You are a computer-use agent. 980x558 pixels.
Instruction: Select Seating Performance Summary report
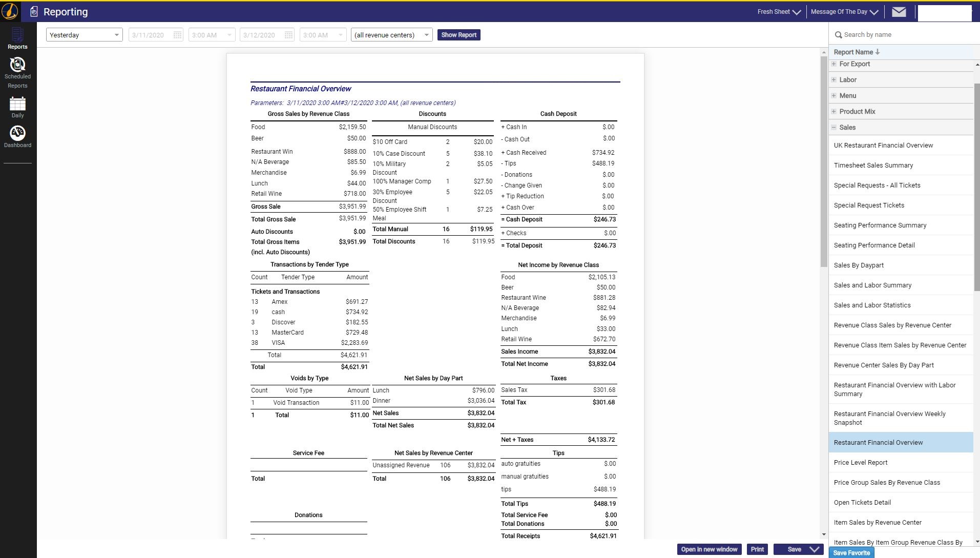(x=901, y=225)
